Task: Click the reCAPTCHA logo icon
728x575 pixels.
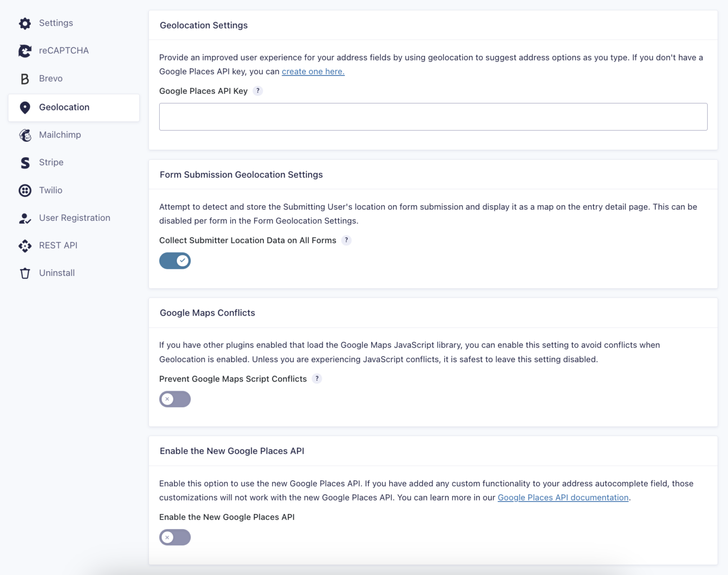Action: pos(25,51)
